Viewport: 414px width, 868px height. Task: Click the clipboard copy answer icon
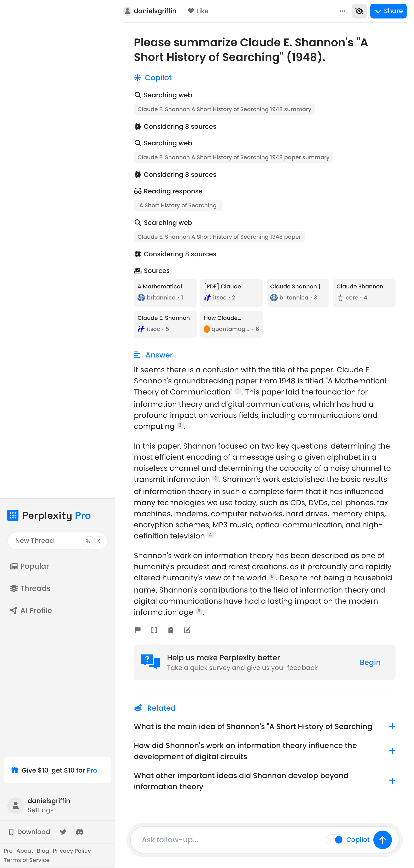[x=171, y=630]
